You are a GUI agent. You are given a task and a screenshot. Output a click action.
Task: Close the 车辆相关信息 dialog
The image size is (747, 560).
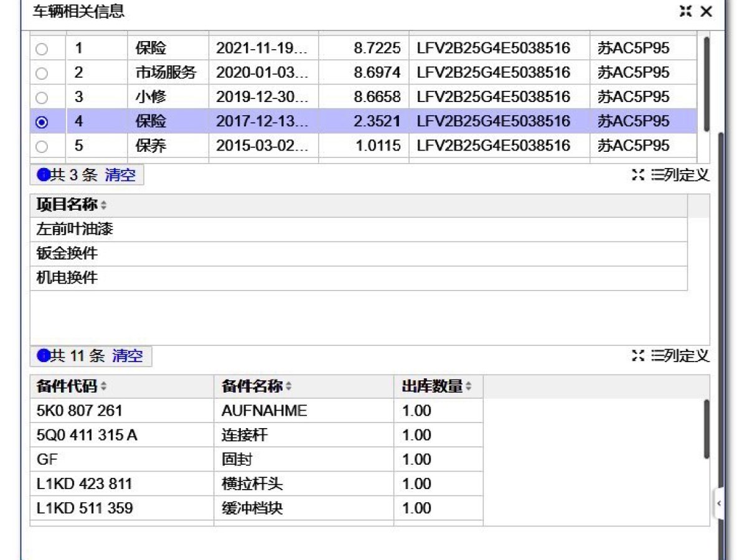coord(706,11)
